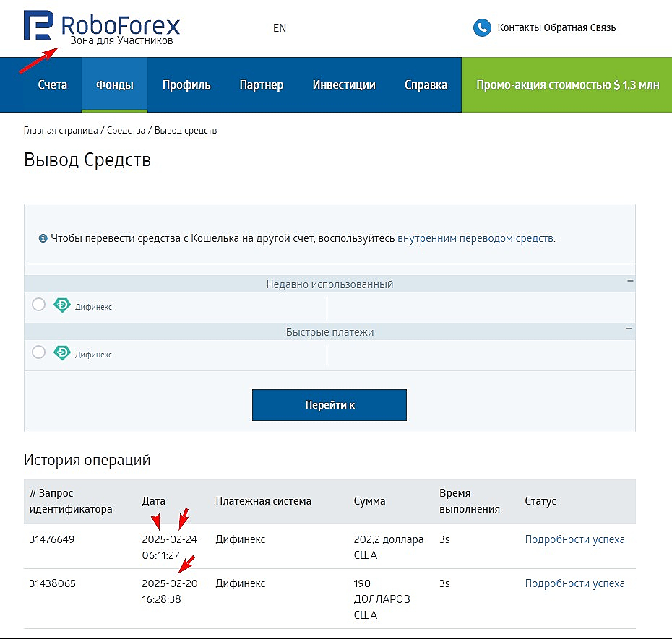
Task: Collapse the Быстрые платежи section
Action: coord(629,329)
